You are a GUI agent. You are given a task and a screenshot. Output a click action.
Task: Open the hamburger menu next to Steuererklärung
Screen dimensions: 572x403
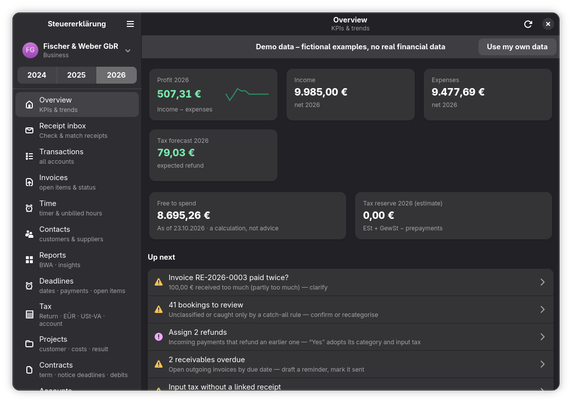pos(130,24)
